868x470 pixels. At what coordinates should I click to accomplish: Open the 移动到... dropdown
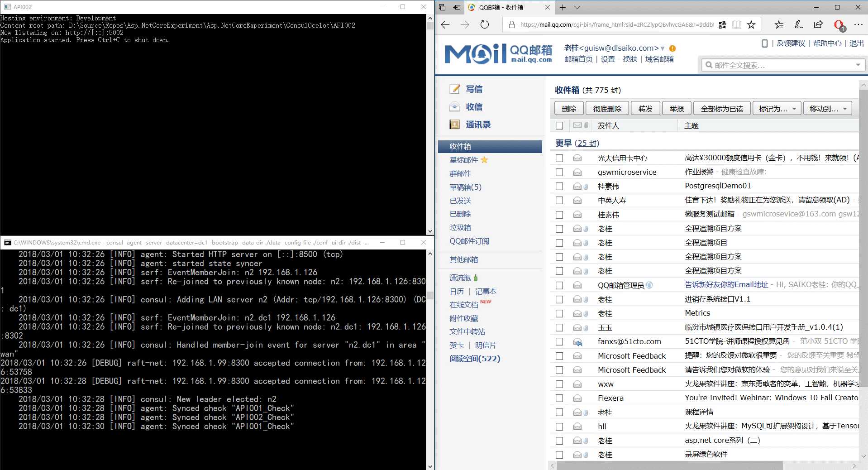pyautogui.click(x=828, y=109)
